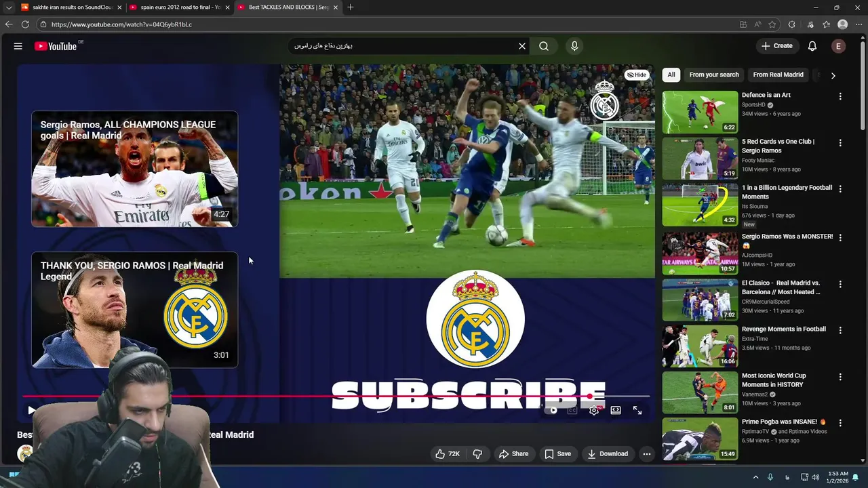The height and width of the screenshot is (488, 868).
Task: Open the YouTube hamburger guide menu
Action: pos(18,46)
